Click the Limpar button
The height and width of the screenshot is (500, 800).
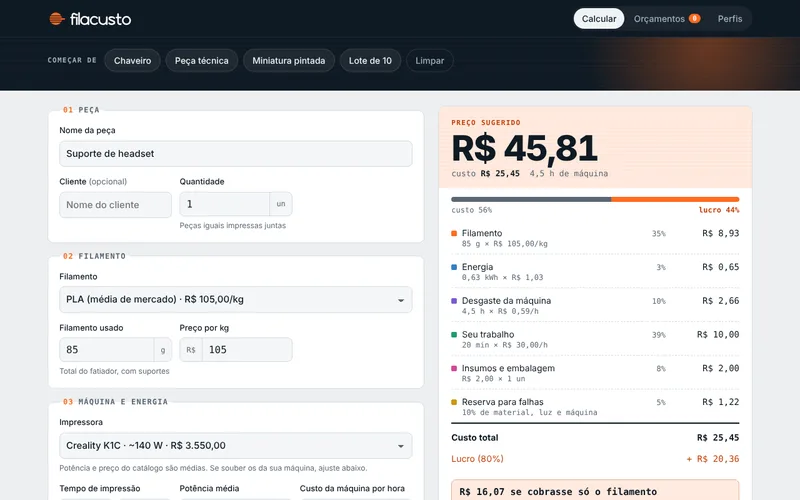430,61
